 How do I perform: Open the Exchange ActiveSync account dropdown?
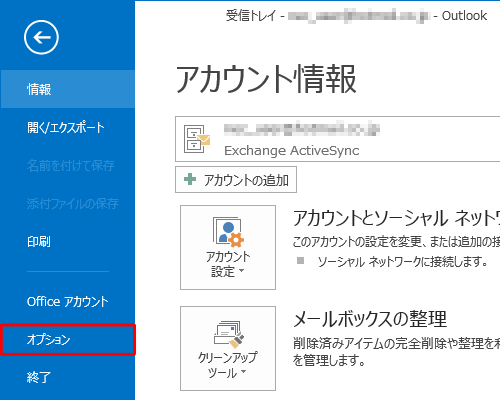point(337,139)
